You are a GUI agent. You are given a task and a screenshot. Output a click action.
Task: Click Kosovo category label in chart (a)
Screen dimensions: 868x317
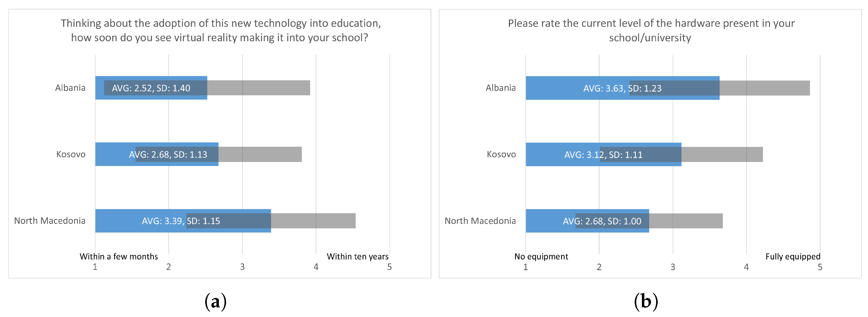coord(71,154)
